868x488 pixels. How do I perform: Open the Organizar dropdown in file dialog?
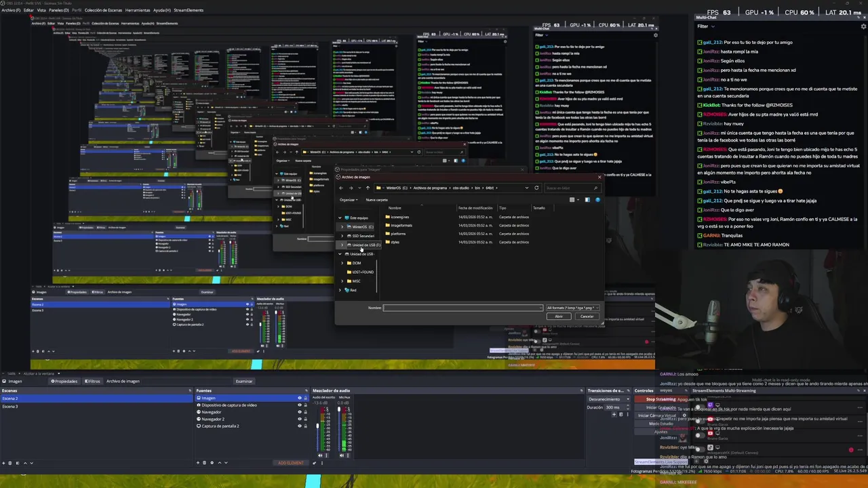[x=349, y=200]
